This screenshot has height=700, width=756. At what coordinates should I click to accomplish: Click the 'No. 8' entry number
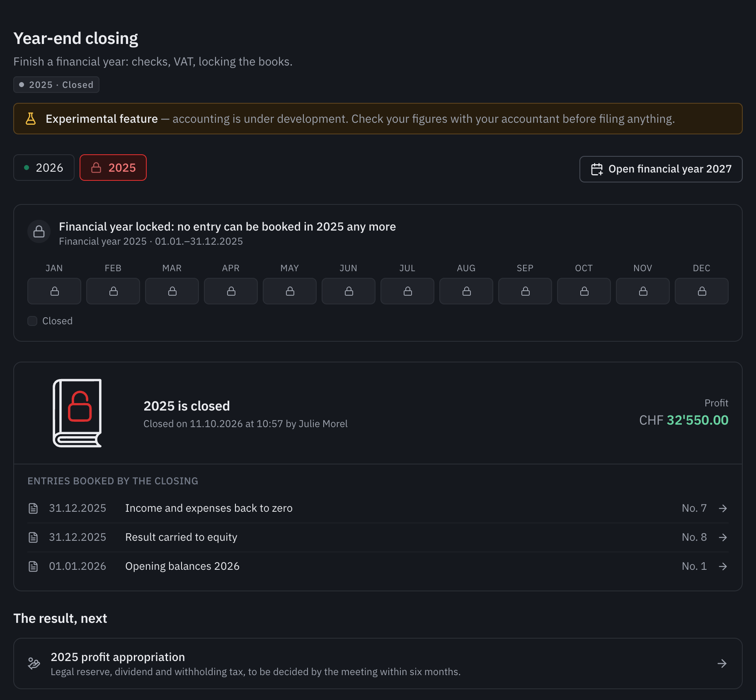click(x=694, y=537)
